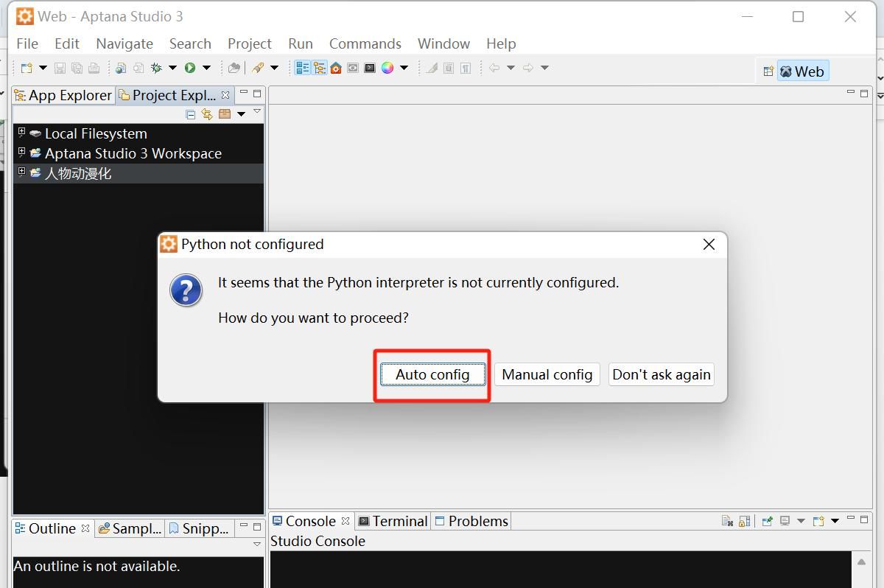
Task: Choose Don't ask again in the dialog
Action: [661, 374]
